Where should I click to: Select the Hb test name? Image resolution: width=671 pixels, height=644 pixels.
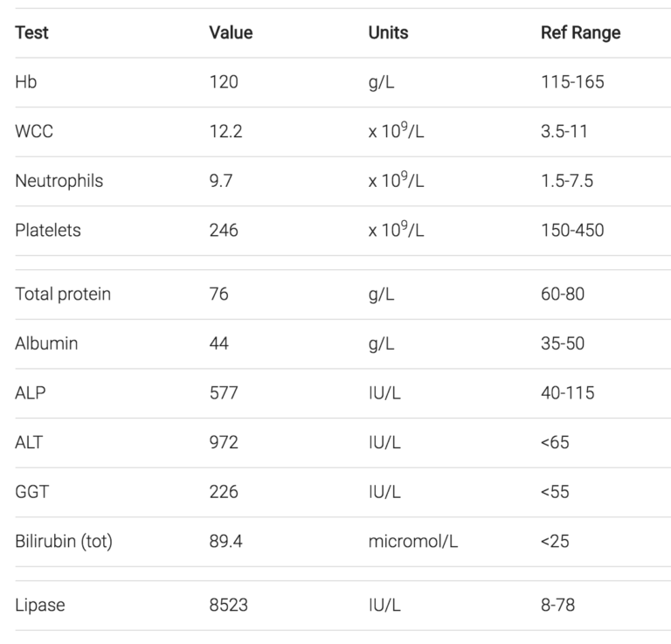point(25,83)
